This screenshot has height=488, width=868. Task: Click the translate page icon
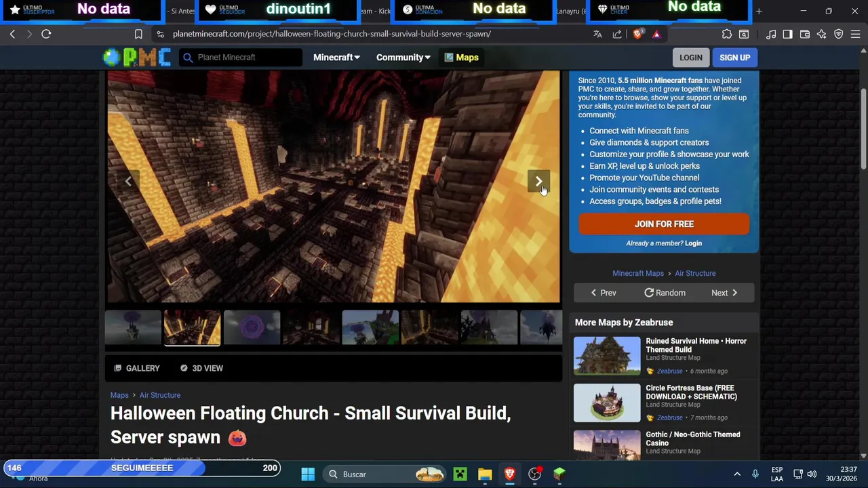(x=597, y=34)
